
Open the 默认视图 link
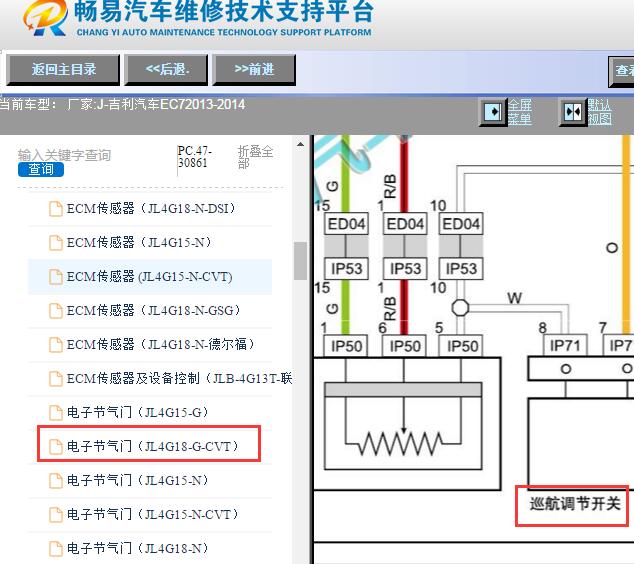coord(599,112)
